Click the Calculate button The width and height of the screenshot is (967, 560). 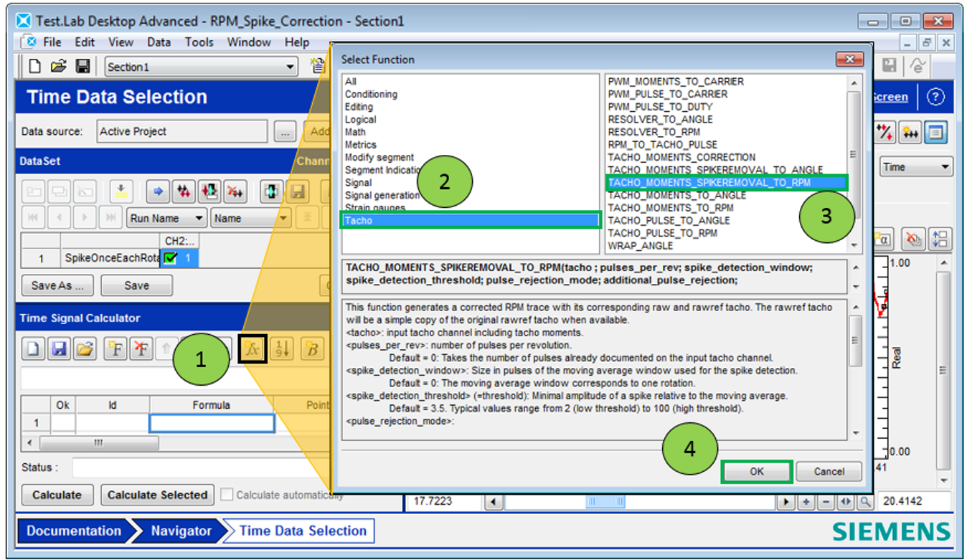57,495
